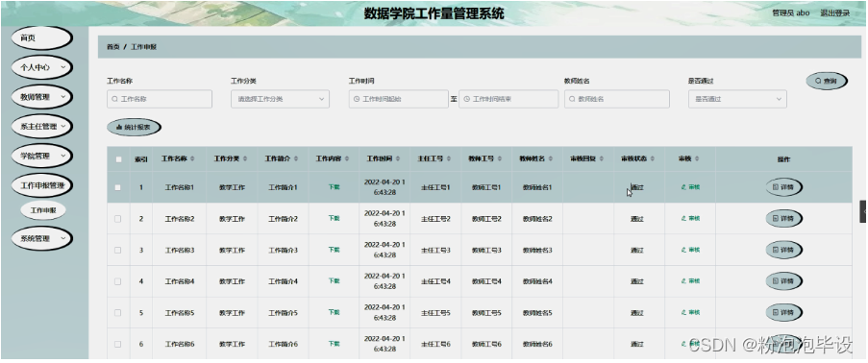Open 统计报表 statistics report button
Image resolution: width=868 pixels, height=363 pixels.
(134, 127)
